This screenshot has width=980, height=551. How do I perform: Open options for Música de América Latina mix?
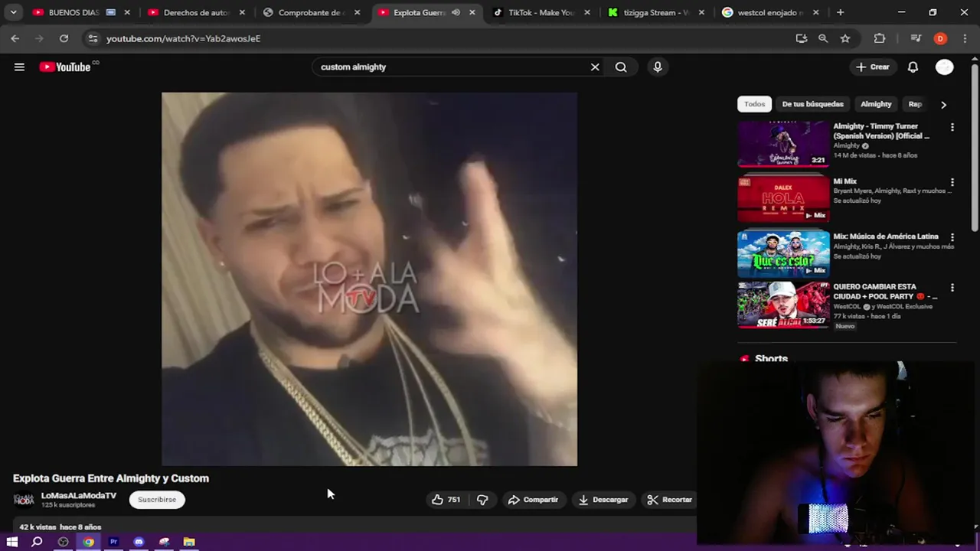click(x=952, y=238)
